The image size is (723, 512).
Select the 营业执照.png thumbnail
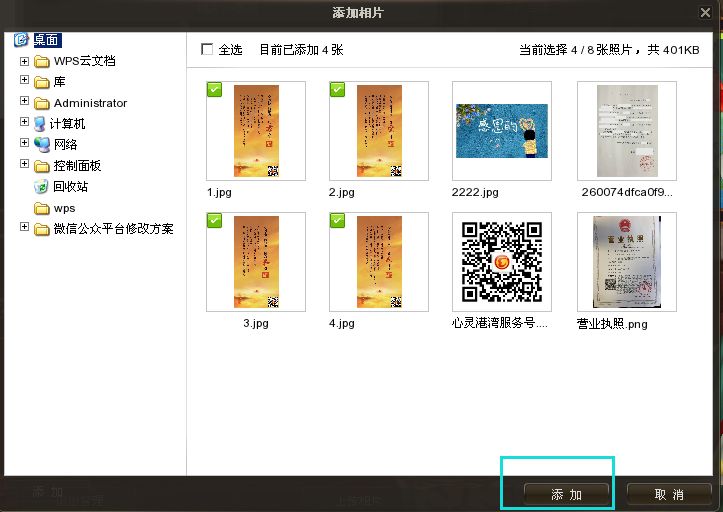(627, 262)
